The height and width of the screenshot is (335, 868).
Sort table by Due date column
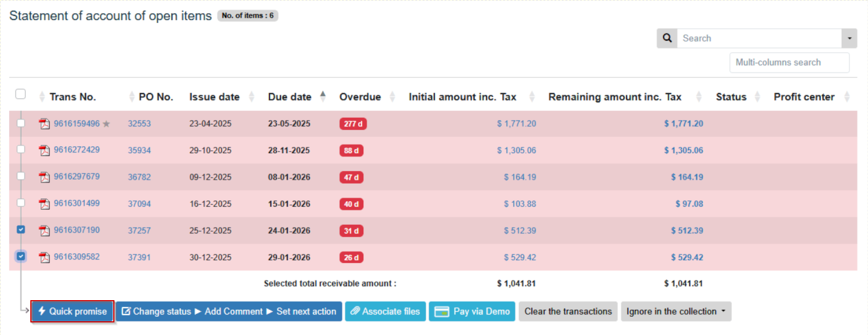(x=290, y=97)
